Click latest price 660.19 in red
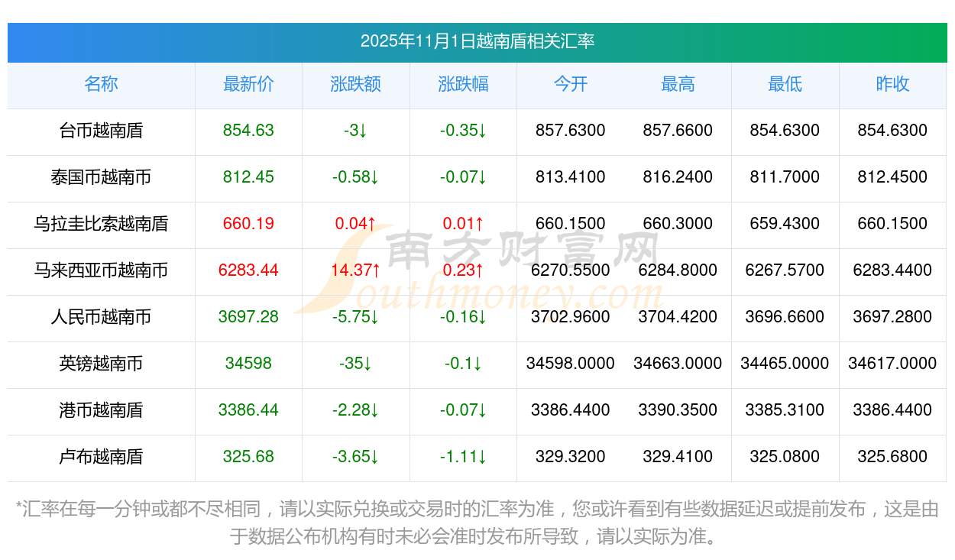This screenshot has height=560, width=955. coord(248,224)
